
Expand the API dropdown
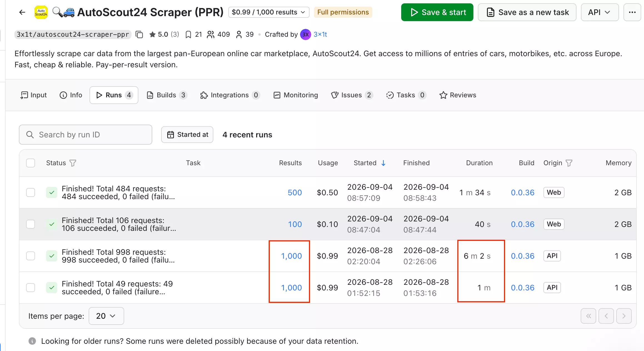[x=600, y=12]
